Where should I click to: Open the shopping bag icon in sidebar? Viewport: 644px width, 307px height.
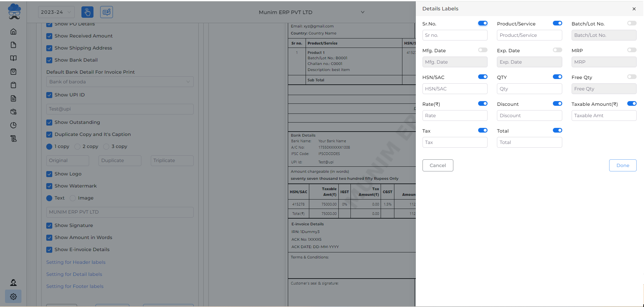tap(13, 72)
